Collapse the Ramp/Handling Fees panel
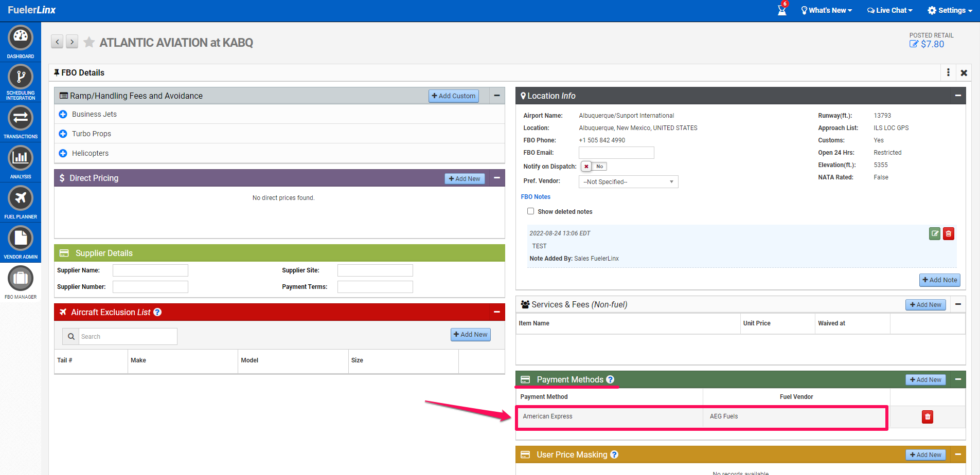The image size is (980, 475). [x=497, y=96]
